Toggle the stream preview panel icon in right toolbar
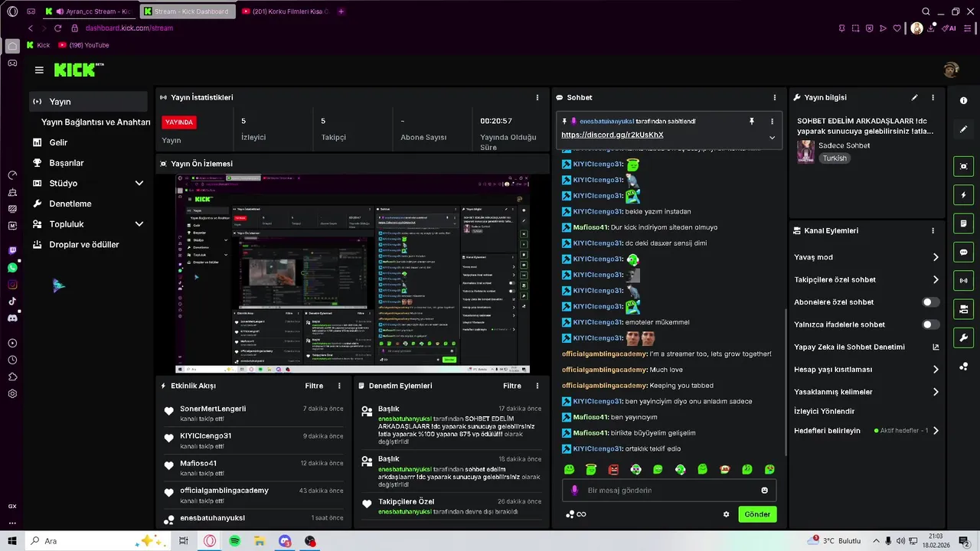The width and height of the screenshot is (980, 551). 963,166
